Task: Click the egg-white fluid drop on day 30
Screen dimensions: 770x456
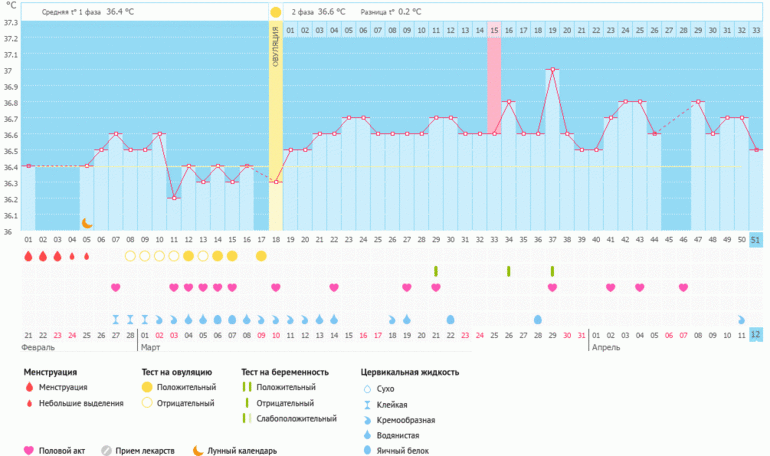Action: [450, 319]
